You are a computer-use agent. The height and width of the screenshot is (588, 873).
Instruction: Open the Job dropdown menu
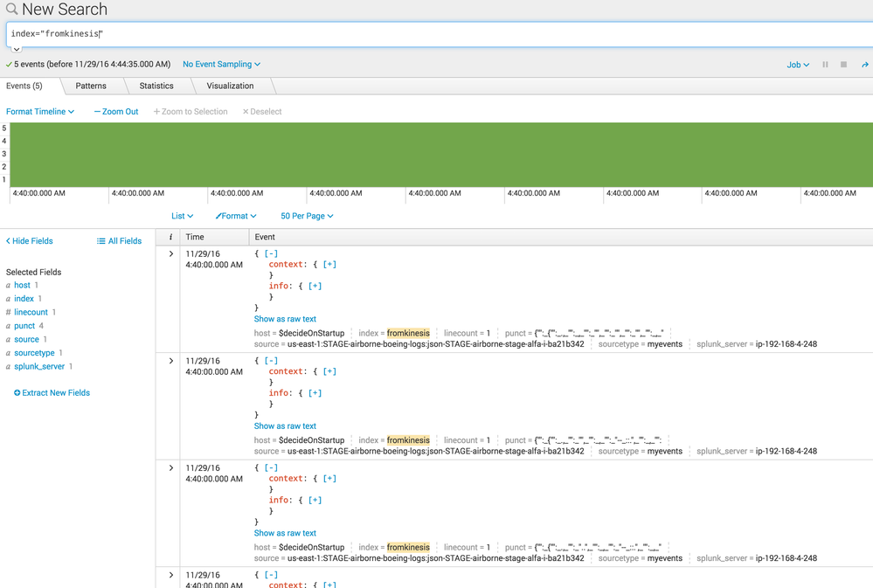pos(798,65)
